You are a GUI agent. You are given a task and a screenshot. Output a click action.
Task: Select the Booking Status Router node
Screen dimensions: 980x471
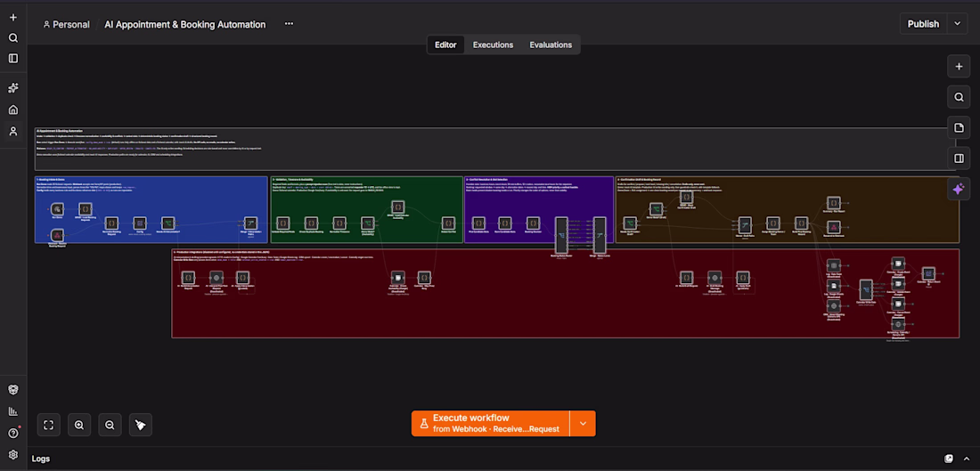[561, 235]
